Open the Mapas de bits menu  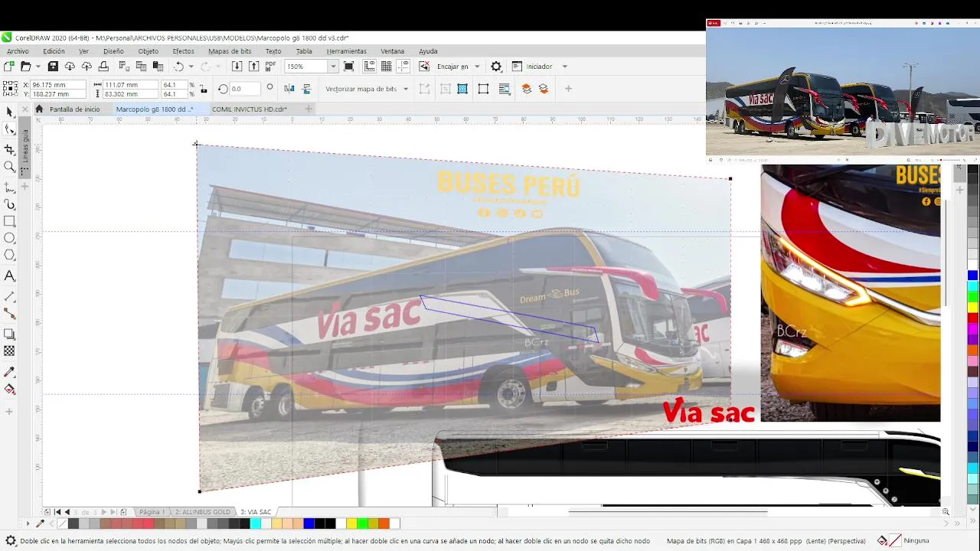(230, 51)
